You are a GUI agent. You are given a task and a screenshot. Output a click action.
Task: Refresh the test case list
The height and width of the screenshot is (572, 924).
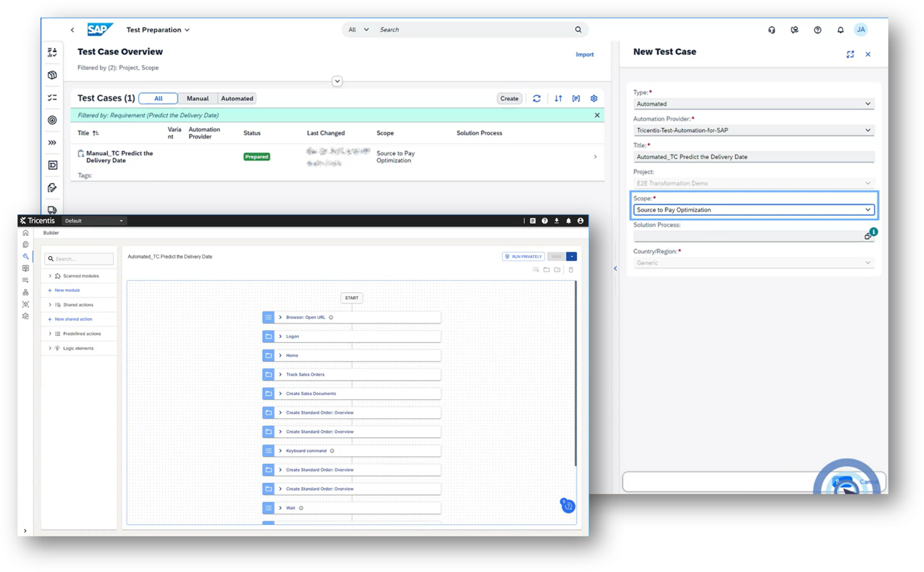[x=537, y=98]
